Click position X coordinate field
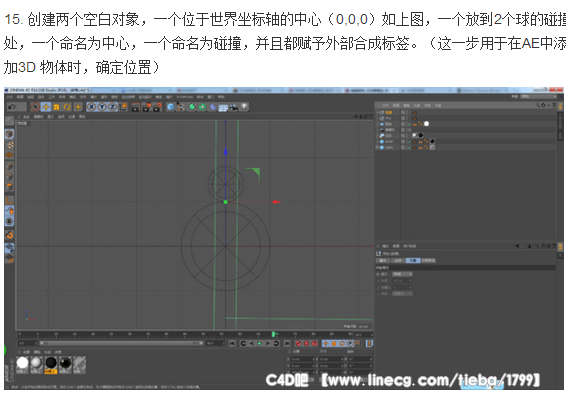This screenshot has width=566, height=397. (303, 359)
